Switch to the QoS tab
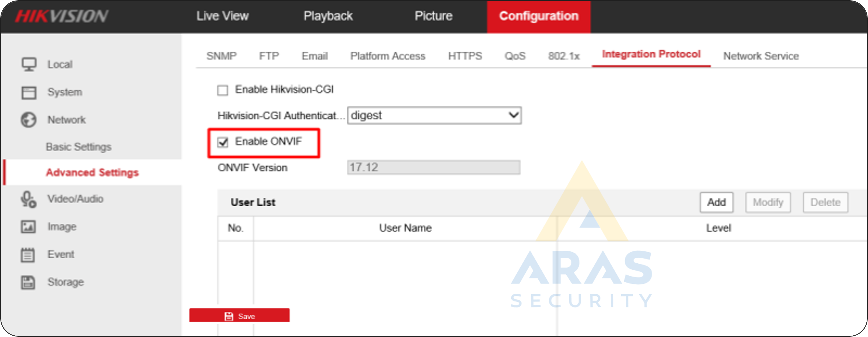 (515, 56)
